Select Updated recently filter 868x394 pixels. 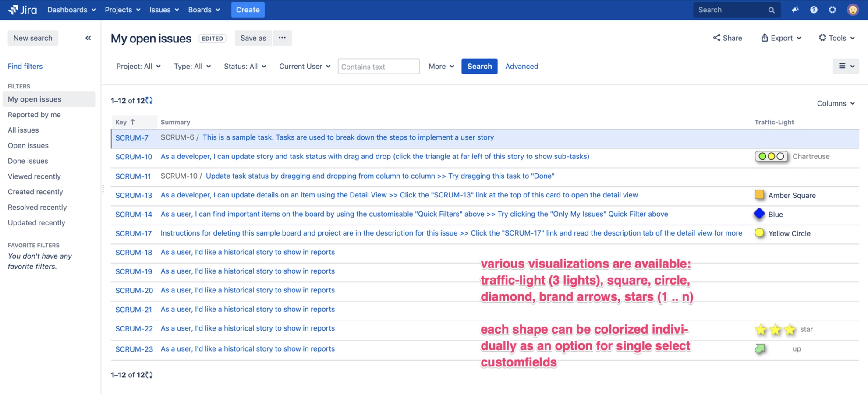tap(36, 222)
